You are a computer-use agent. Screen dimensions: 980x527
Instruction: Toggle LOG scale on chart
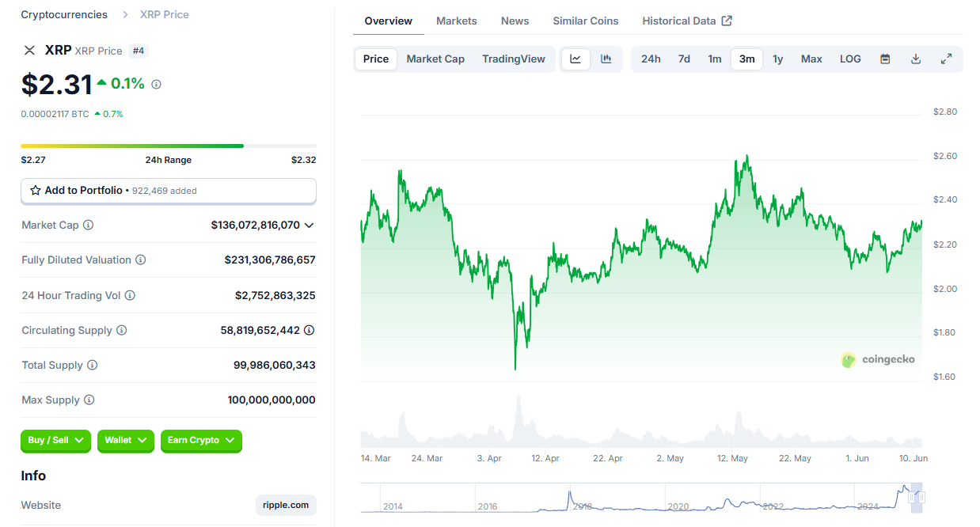[x=850, y=59]
